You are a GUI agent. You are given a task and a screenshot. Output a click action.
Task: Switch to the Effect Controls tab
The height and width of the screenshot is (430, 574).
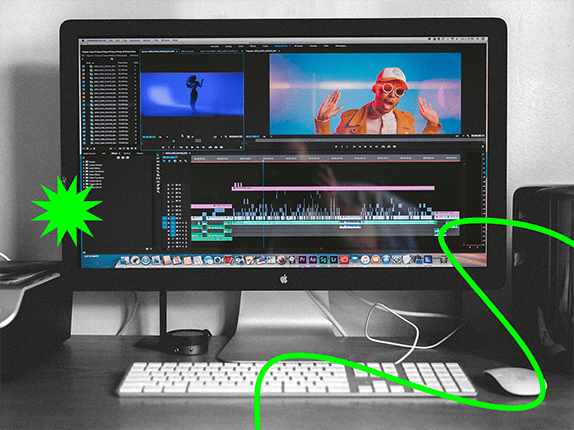[187, 51]
